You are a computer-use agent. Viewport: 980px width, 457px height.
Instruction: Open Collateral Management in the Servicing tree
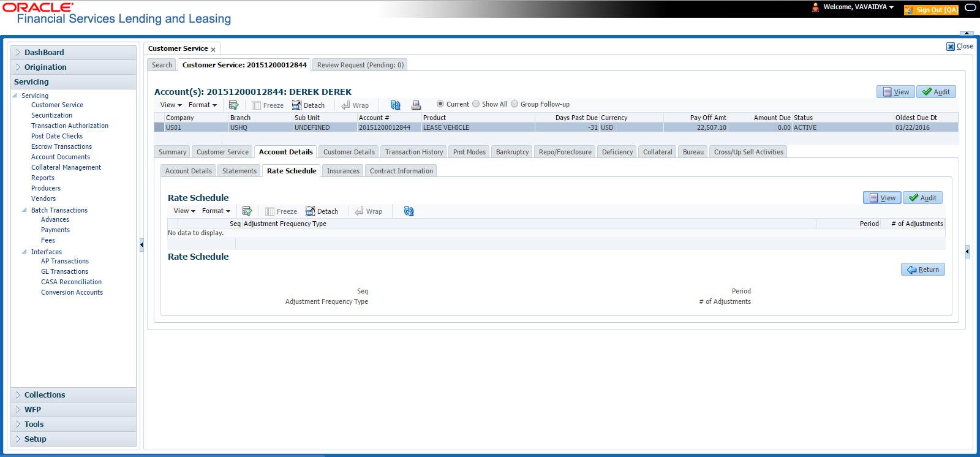pyautogui.click(x=66, y=167)
